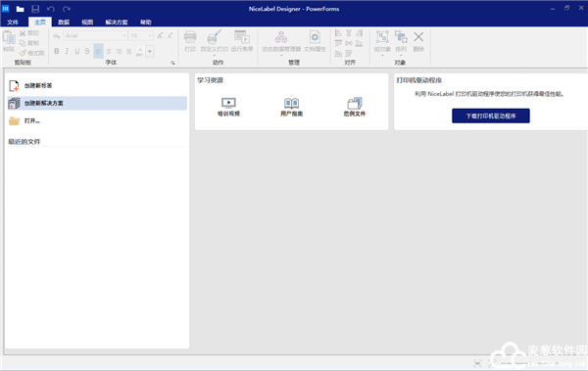Viewport: 588px width, 371px height.
Task: Toggle Strikethrough formatting
Action: 87,51
